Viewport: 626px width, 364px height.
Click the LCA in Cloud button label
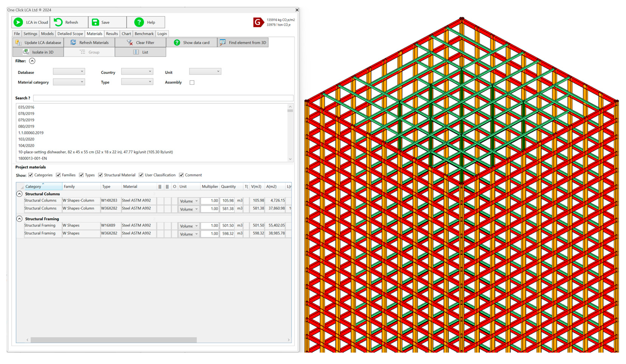tap(37, 22)
